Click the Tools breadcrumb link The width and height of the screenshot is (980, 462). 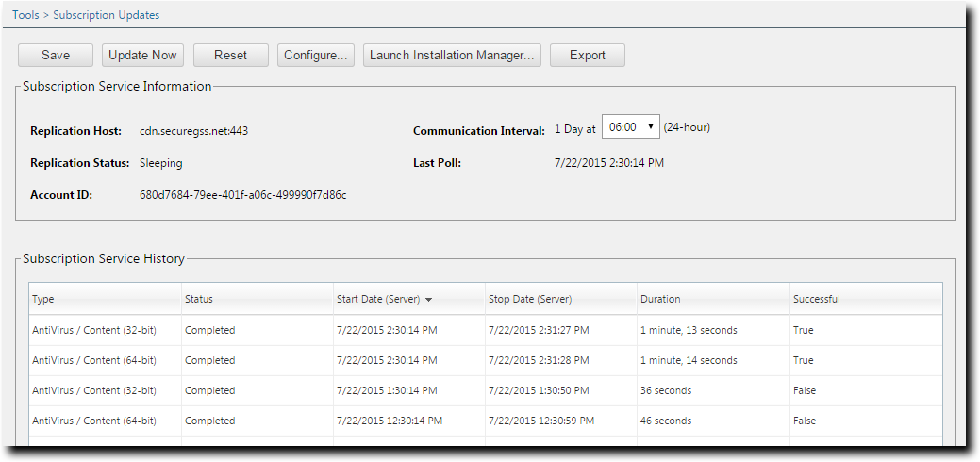tap(26, 15)
